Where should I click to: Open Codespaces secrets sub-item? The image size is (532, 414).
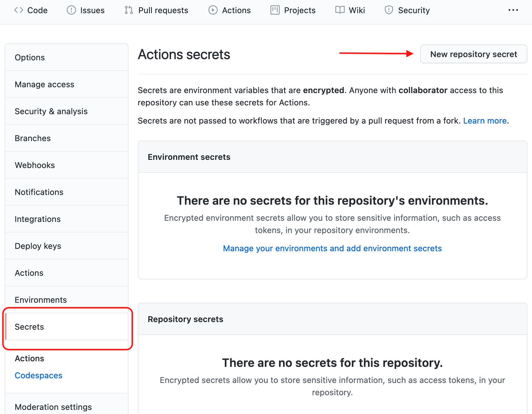[x=39, y=375]
